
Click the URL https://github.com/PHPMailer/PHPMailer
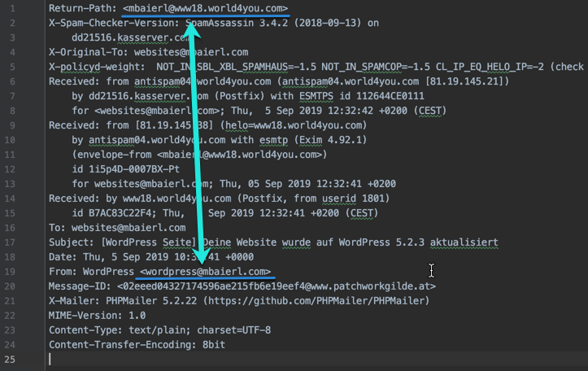pyautogui.click(x=316, y=301)
